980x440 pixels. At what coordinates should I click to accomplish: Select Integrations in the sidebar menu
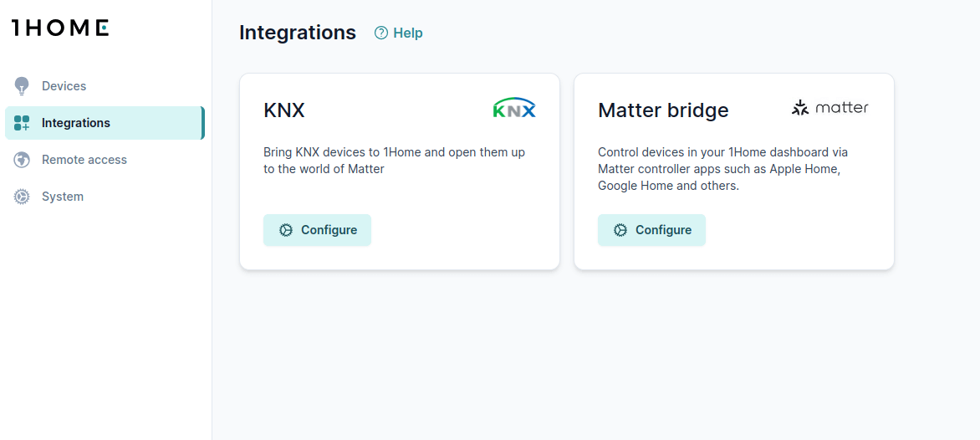coord(76,123)
